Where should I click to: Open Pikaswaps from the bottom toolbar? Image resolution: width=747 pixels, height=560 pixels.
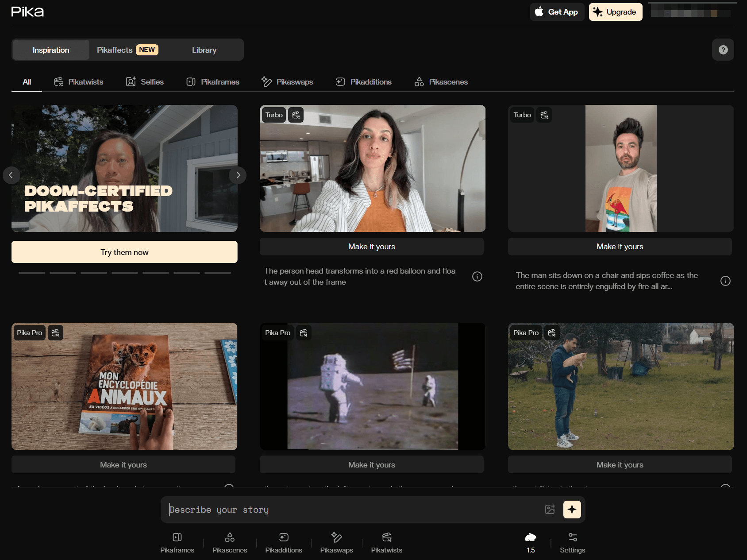336,542
